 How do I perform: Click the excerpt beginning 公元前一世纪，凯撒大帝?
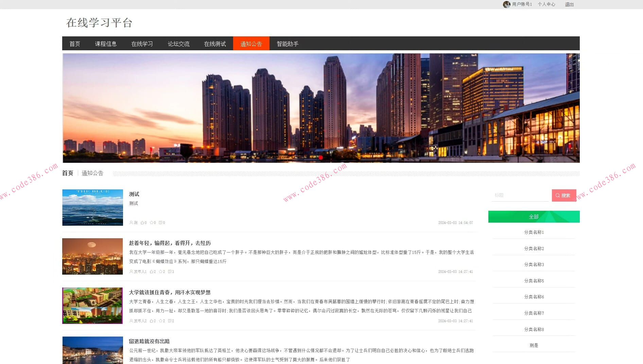[301, 355]
